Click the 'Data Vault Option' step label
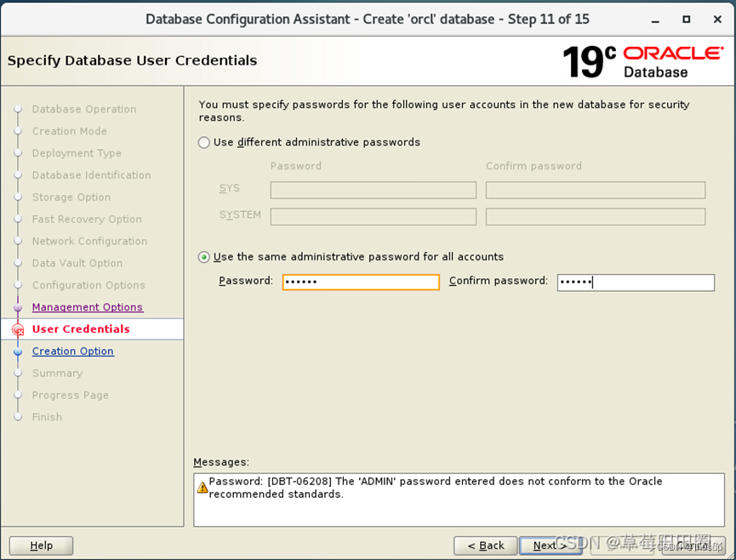 point(77,263)
